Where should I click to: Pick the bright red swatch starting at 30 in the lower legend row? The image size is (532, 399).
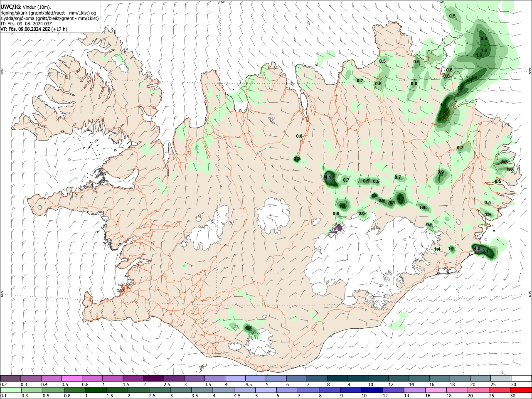point(521,390)
